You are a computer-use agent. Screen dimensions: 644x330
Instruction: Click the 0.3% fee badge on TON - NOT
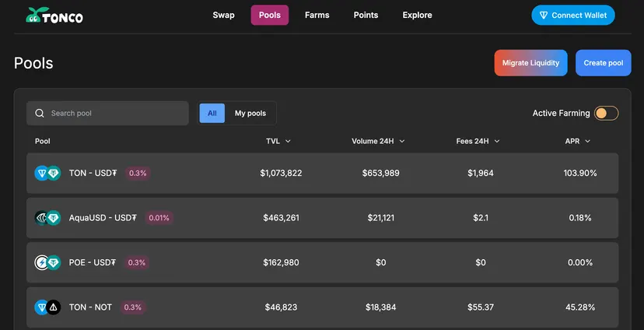tap(133, 307)
